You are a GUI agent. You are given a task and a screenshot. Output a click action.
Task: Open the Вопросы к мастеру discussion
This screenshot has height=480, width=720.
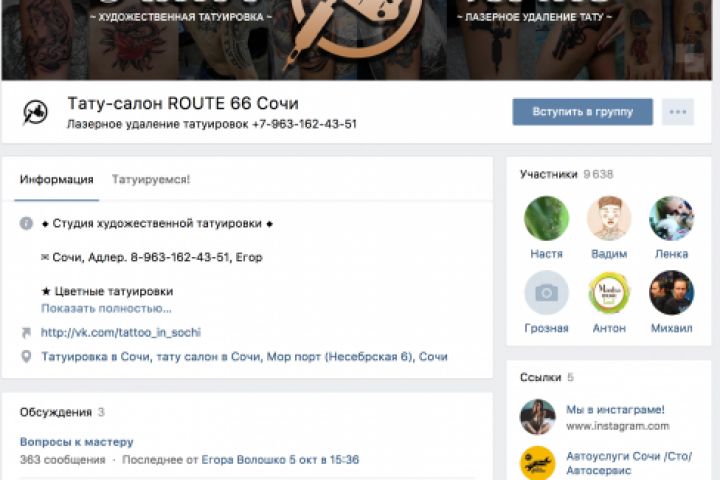[x=76, y=442]
